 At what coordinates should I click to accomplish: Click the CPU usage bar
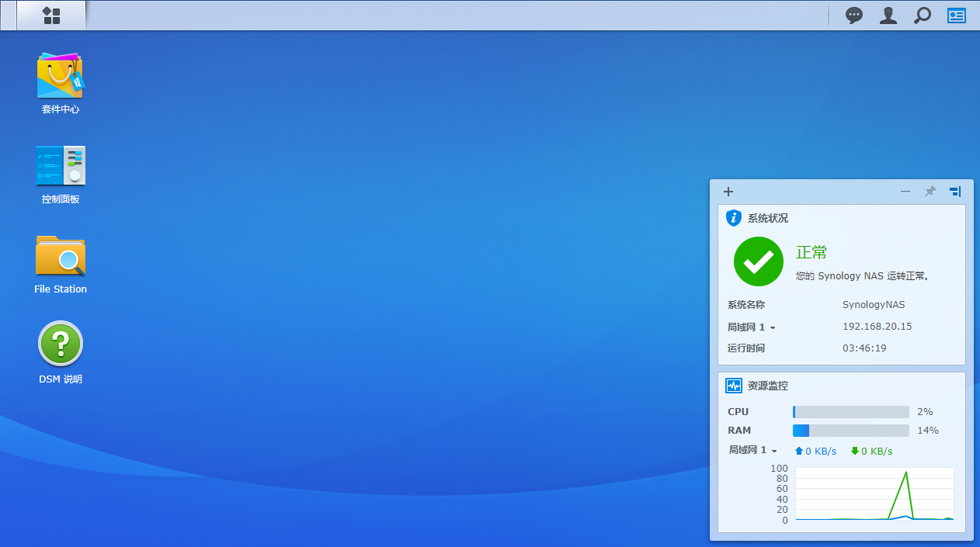851,412
